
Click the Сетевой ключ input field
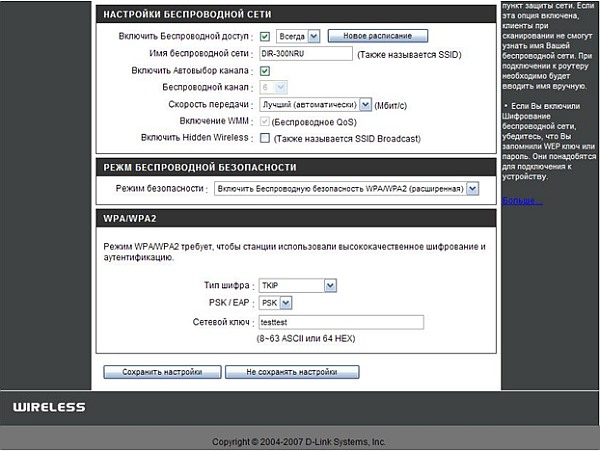[x=340, y=321]
